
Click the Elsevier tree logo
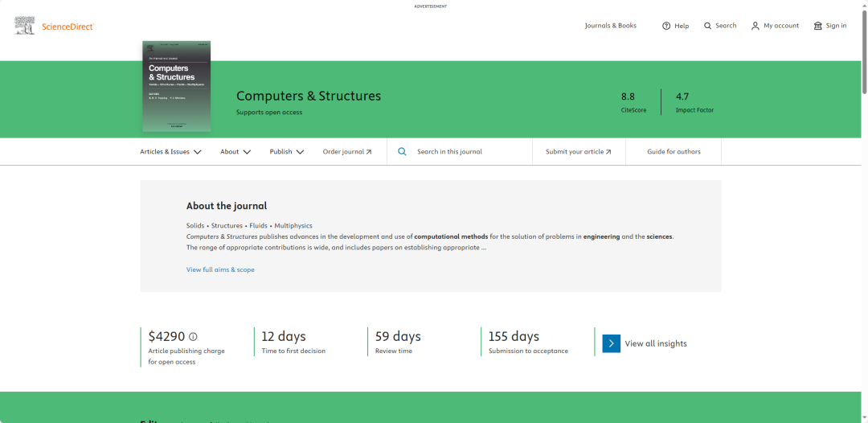click(x=24, y=26)
